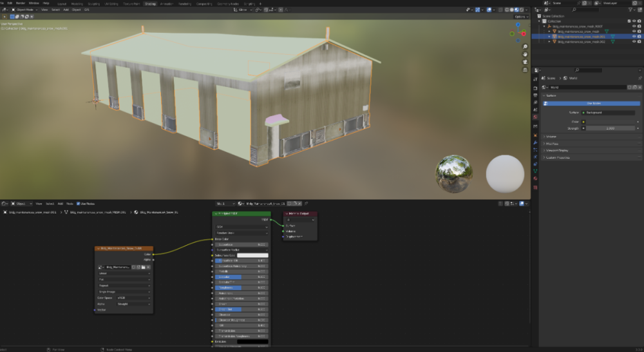Click the Subsurface Color white swatch

tap(252, 255)
